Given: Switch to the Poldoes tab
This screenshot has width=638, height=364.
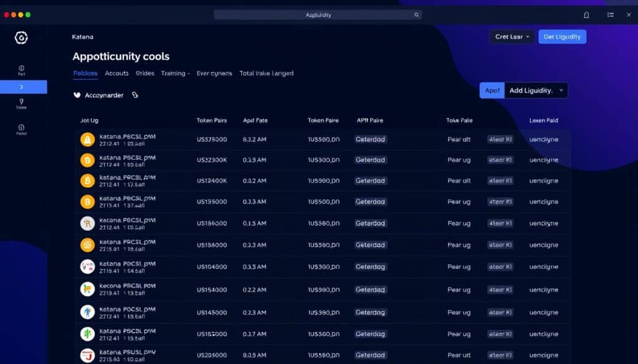Looking at the screenshot, I should click(x=85, y=73).
